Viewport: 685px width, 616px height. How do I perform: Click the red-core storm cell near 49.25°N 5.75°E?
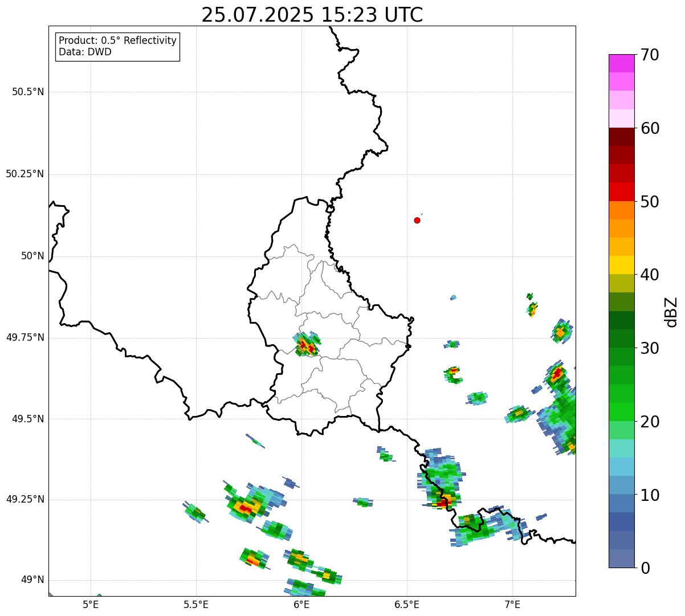247,506
